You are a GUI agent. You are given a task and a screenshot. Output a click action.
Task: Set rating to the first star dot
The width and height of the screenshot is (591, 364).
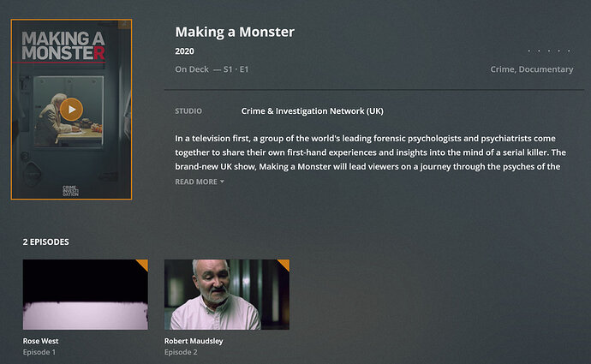[529, 51]
